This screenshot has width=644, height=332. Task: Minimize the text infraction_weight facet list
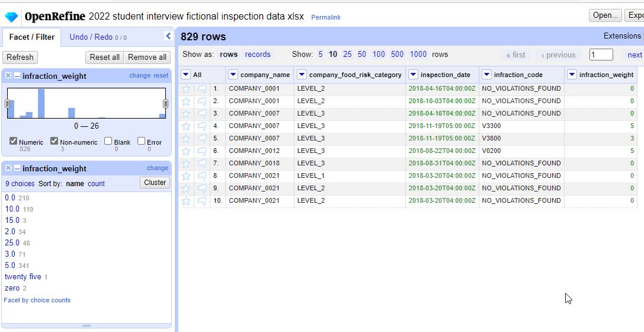pyautogui.click(x=17, y=168)
